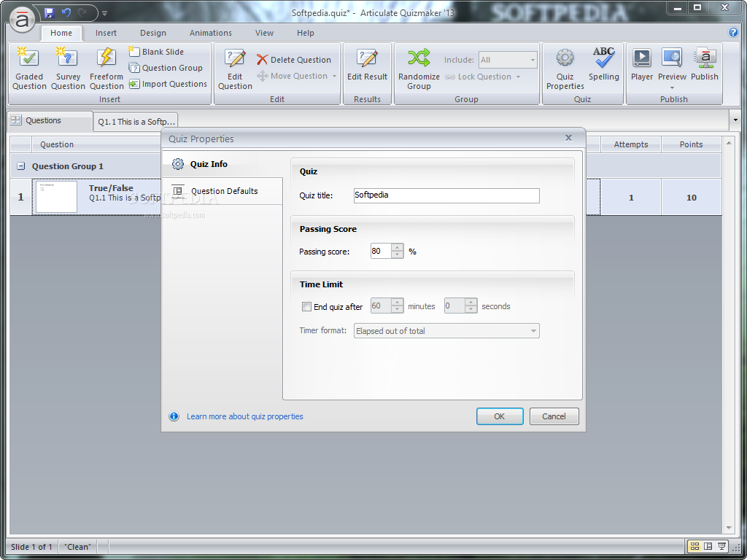This screenshot has height=560, width=747.
Task: Click the Points column header
Action: [x=692, y=144]
